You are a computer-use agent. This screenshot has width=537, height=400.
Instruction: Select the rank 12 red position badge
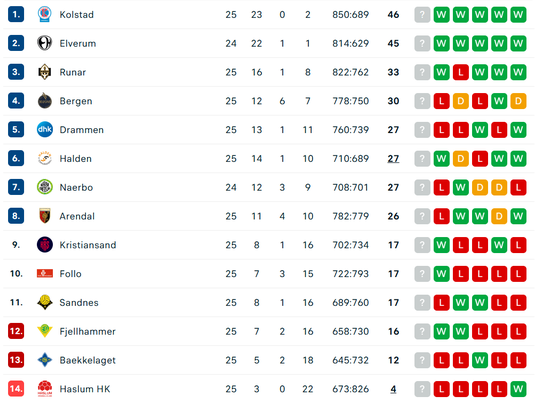(x=16, y=331)
